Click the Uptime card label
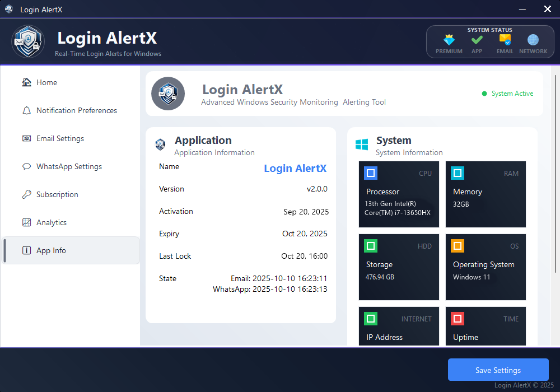This screenshot has height=392, width=560. tap(465, 337)
